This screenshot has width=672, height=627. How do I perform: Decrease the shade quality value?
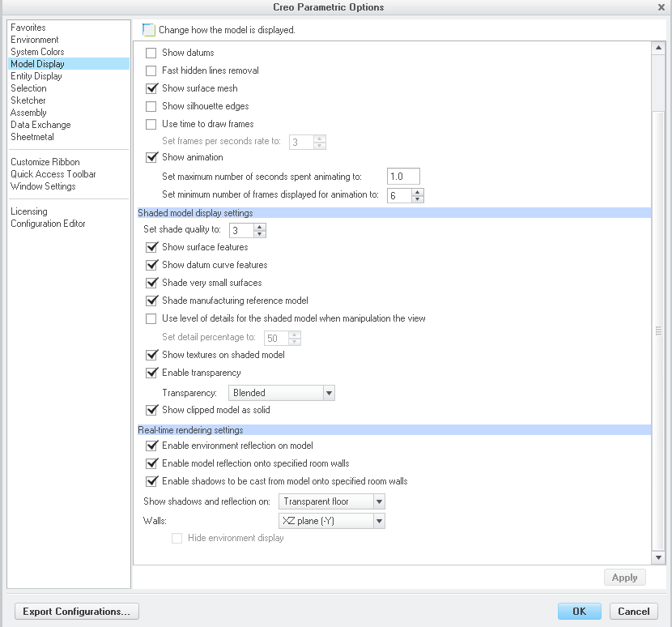click(260, 234)
